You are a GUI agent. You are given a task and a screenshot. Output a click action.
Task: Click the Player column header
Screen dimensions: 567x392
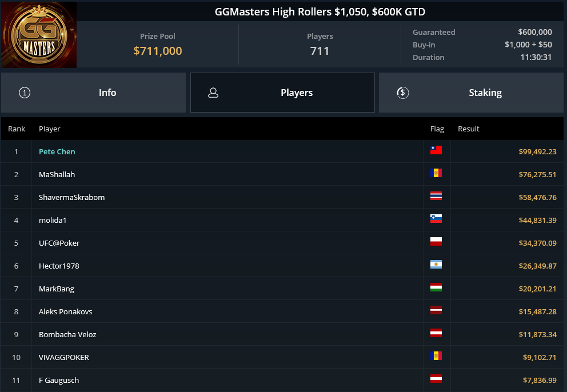click(x=50, y=129)
